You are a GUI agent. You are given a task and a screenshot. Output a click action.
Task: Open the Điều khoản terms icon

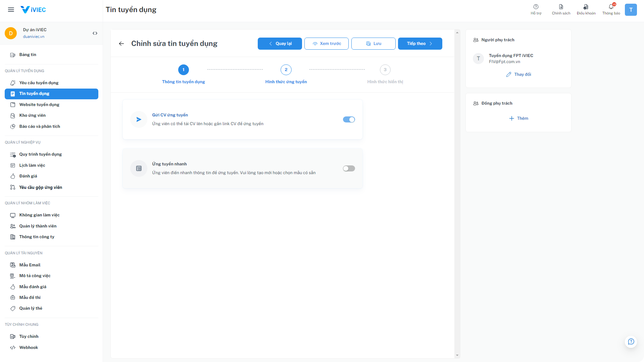pyautogui.click(x=586, y=7)
